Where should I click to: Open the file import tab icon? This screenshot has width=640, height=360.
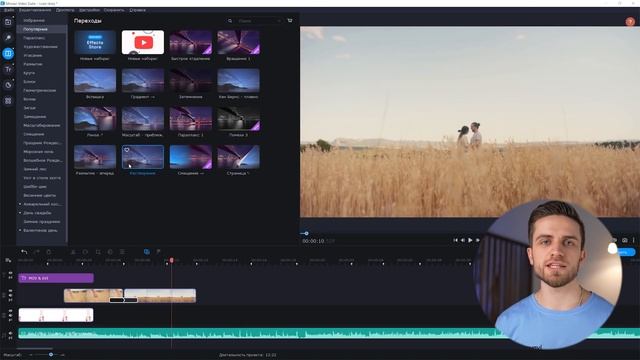click(x=8, y=22)
